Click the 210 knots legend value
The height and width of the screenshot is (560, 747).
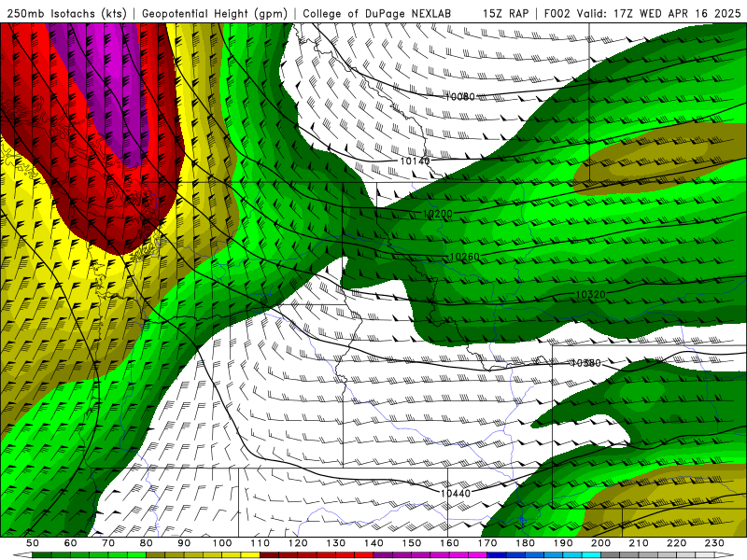pos(640,543)
